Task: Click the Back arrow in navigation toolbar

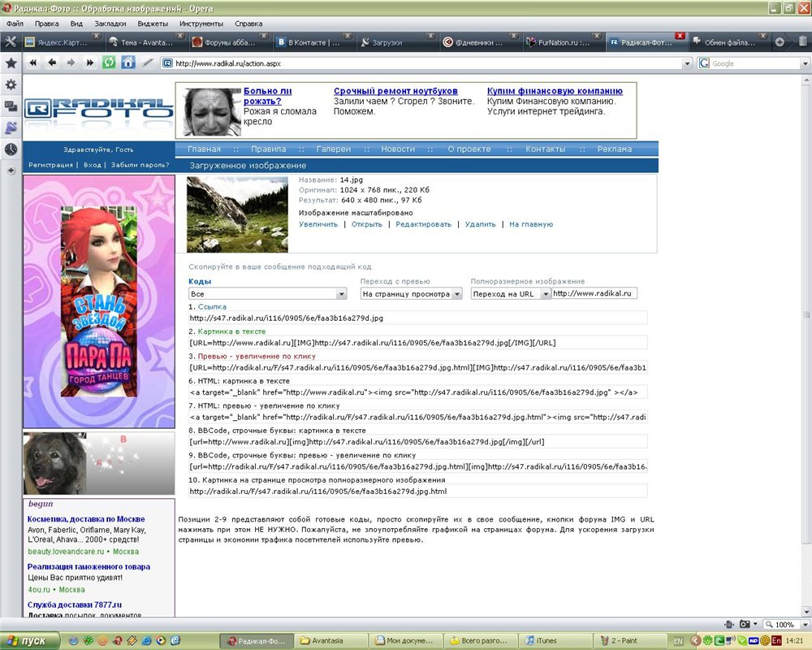Action: (52, 63)
